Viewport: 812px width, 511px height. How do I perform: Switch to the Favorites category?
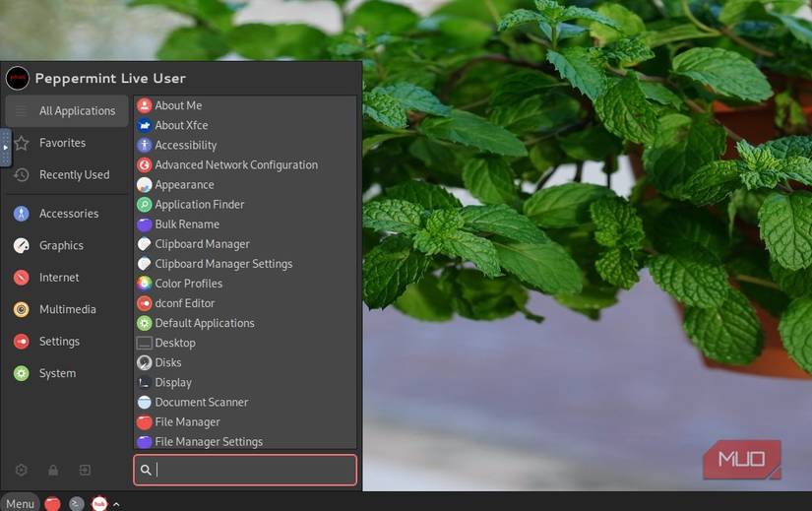point(62,143)
